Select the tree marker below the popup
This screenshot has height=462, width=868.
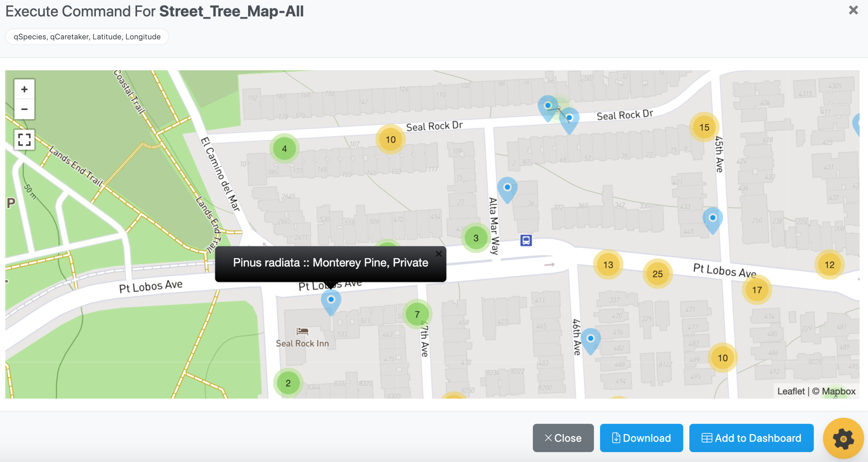click(x=331, y=302)
